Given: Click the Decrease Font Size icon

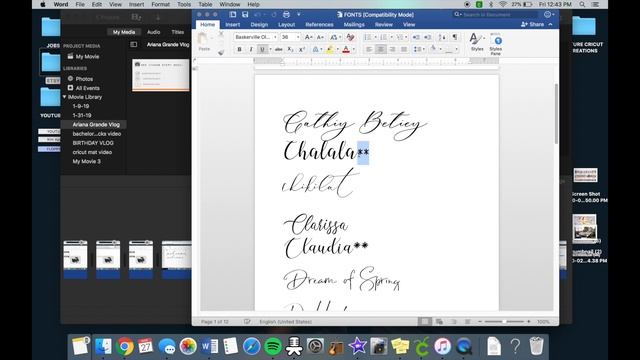Looking at the screenshot, I should click(x=320, y=37).
